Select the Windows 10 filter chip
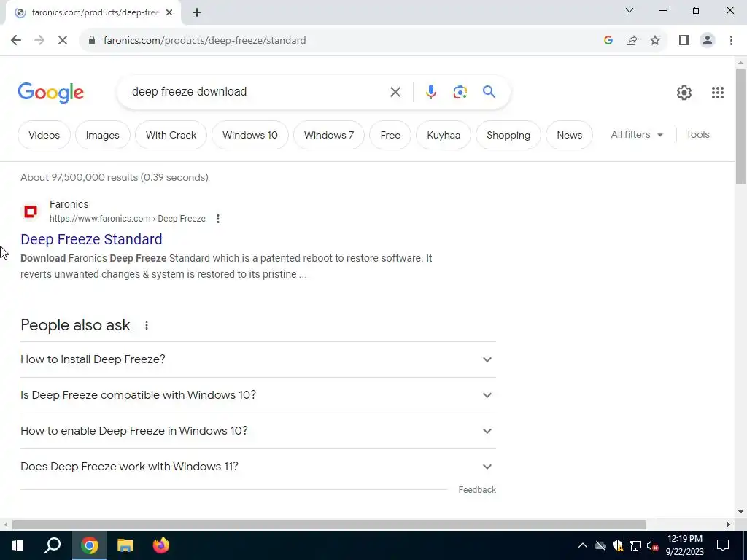The width and height of the screenshot is (747, 560). pos(250,135)
